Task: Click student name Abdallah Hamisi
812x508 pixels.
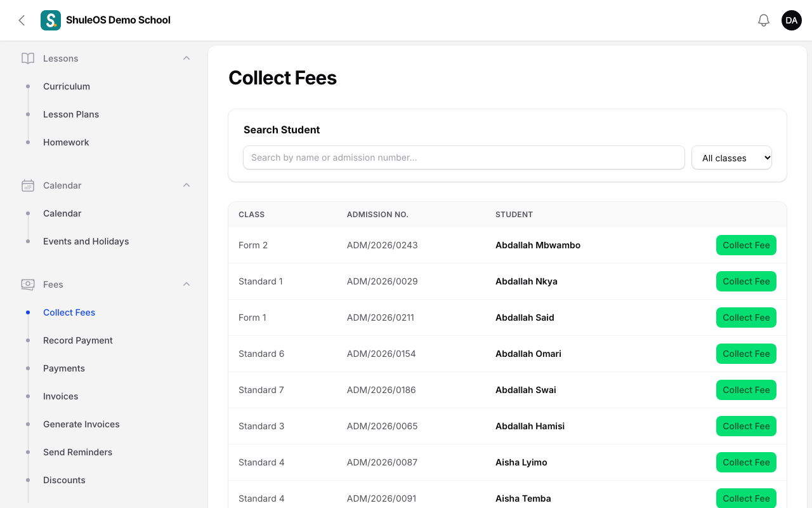Action: tap(530, 426)
